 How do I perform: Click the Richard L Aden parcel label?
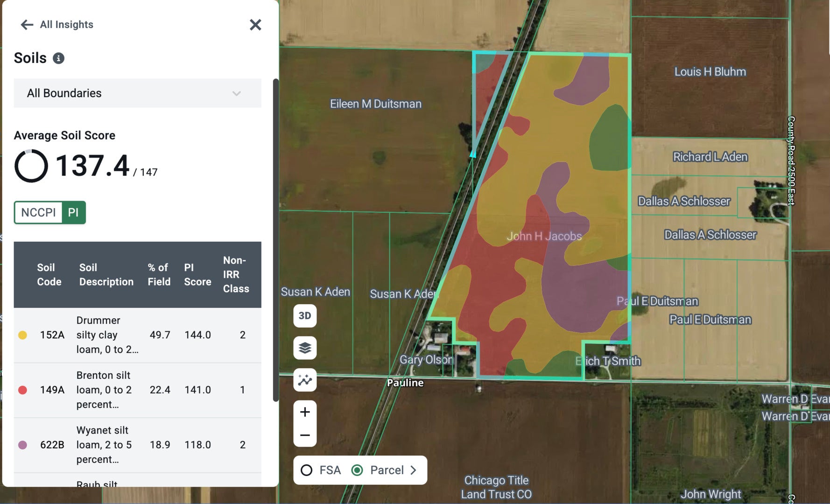tap(710, 157)
